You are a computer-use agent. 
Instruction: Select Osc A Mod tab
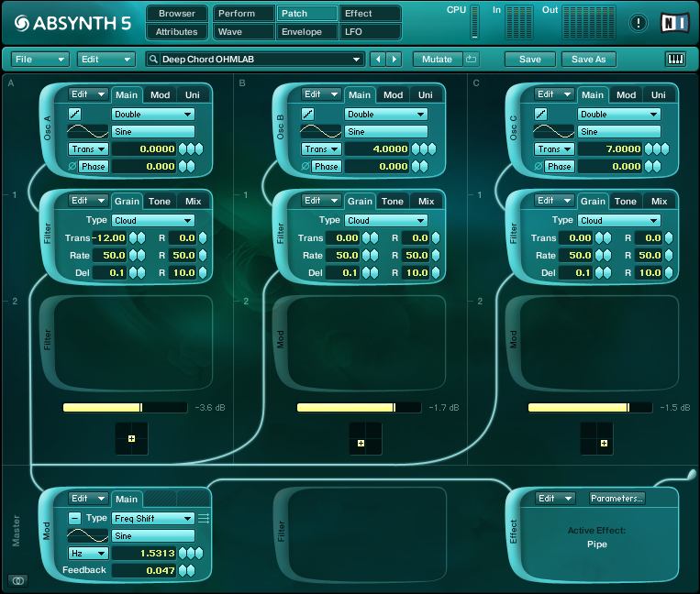tap(160, 95)
